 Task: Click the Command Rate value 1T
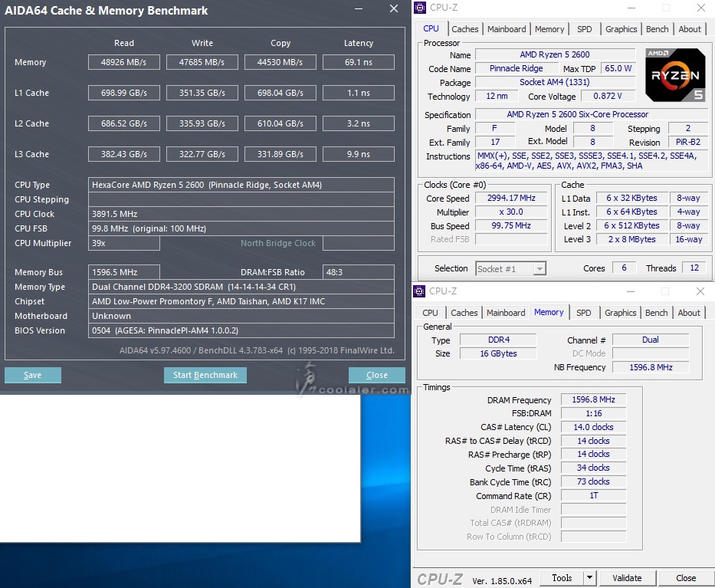593,495
